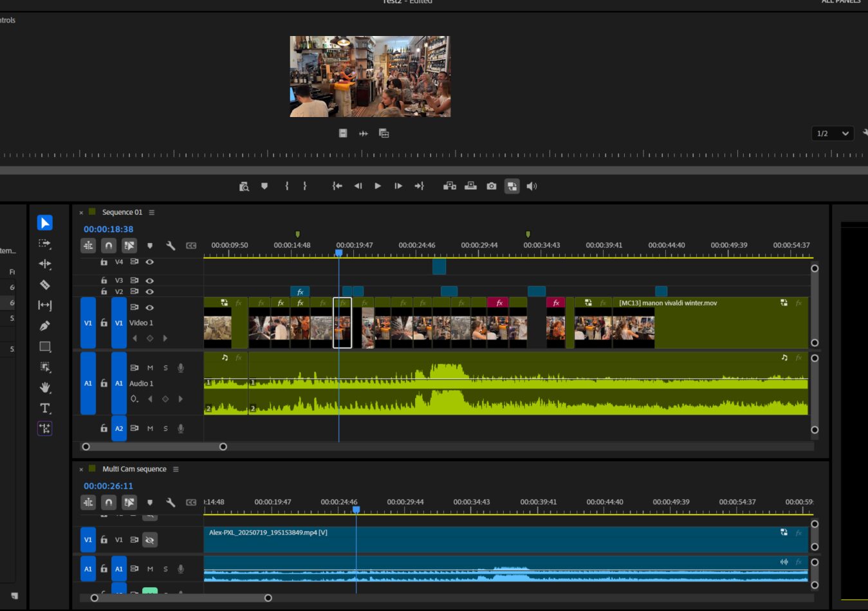
Task: Open Program monitor wrench settings
Action: coord(865,133)
